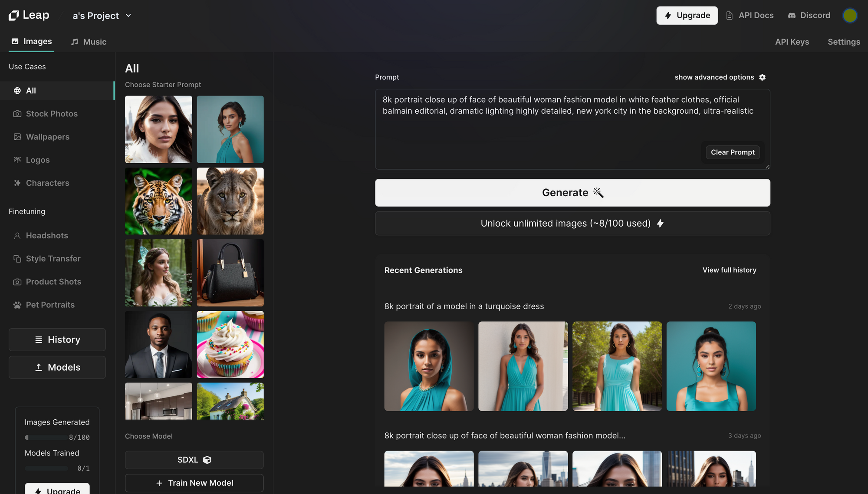Viewport: 868px width, 494px height.
Task: Click the user avatar circle
Action: pyautogui.click(x=849, y=16)
